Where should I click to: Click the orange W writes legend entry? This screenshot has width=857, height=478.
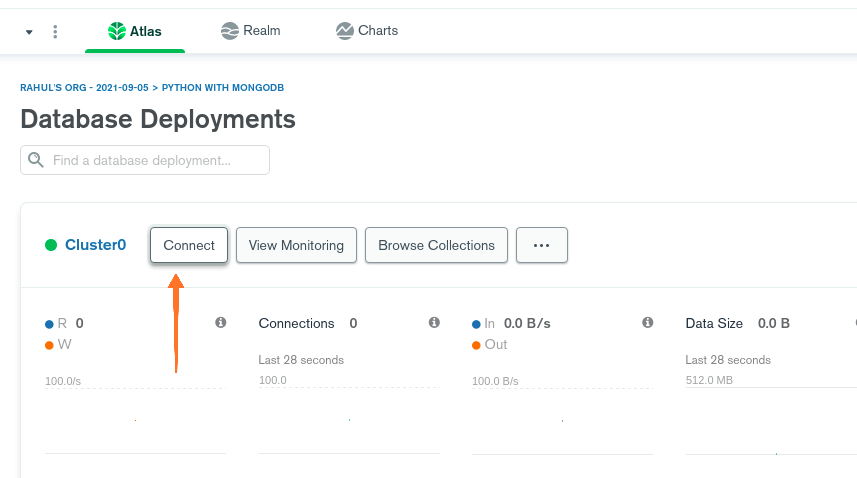point(58,345)
